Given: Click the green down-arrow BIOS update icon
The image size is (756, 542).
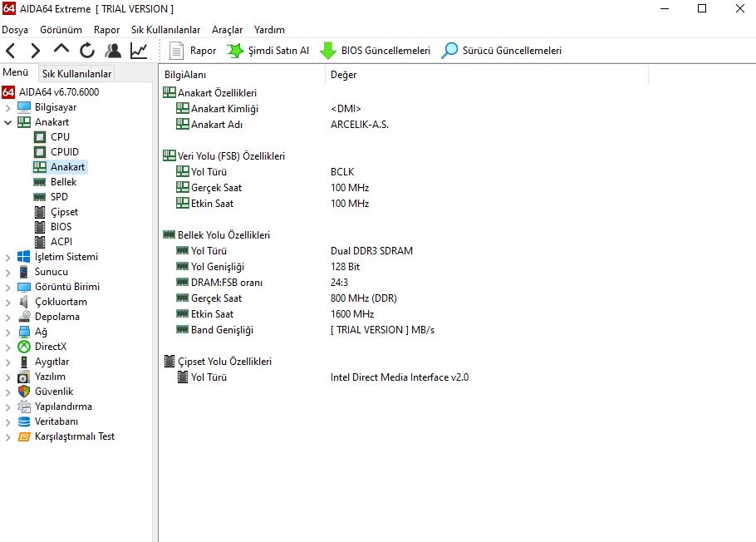Looking at the screenshot, I should click(x=328, y=51).
